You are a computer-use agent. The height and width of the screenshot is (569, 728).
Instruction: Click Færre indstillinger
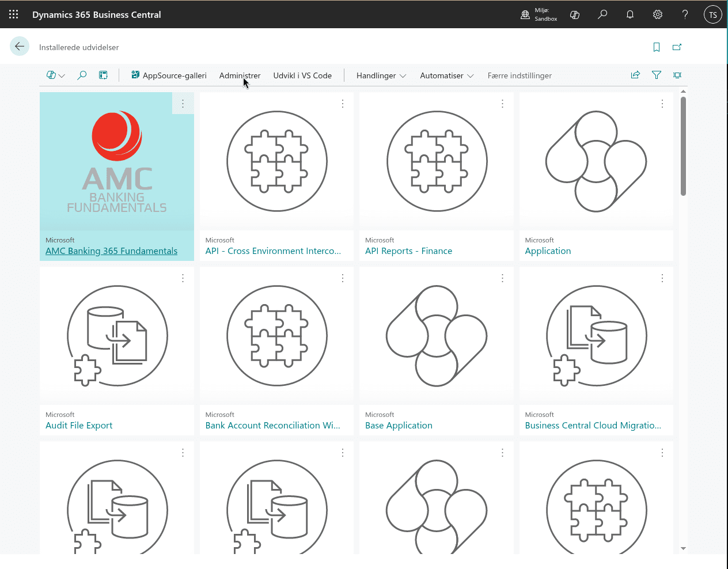tap(520, 75)
